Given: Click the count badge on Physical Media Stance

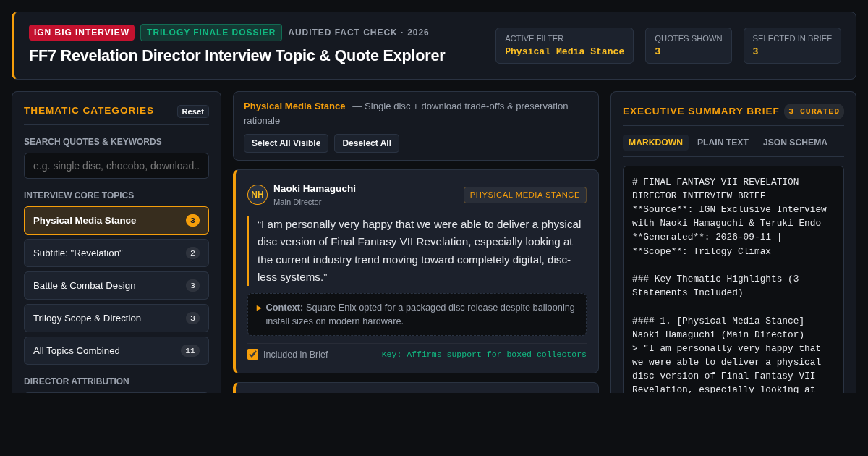Looking at the screenshot, I should [192, 221].
